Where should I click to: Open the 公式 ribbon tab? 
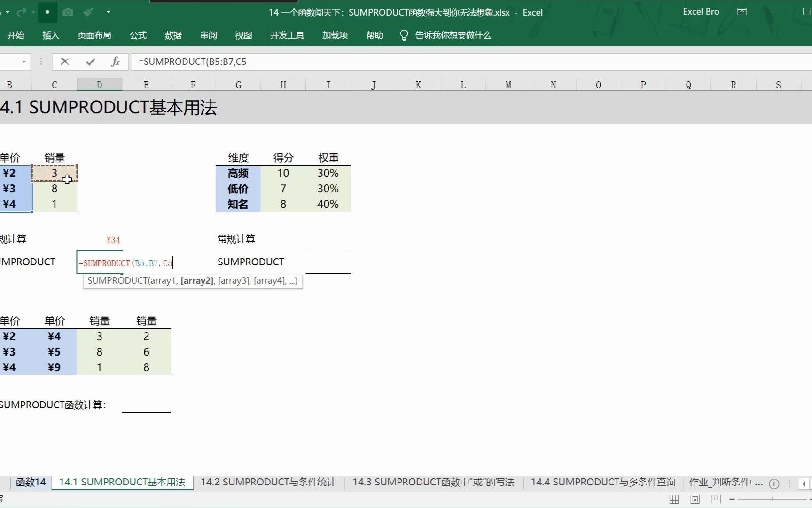(138, 35)
